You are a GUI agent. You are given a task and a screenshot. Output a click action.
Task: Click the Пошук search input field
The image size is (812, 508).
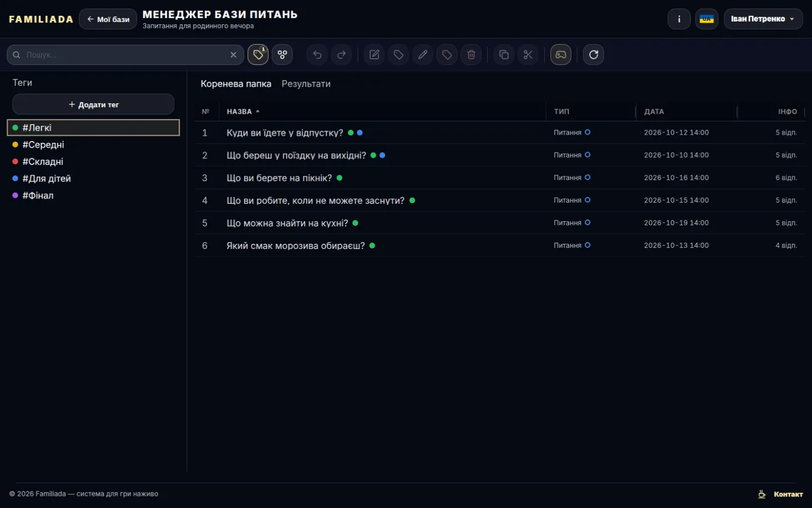[125, 55]
